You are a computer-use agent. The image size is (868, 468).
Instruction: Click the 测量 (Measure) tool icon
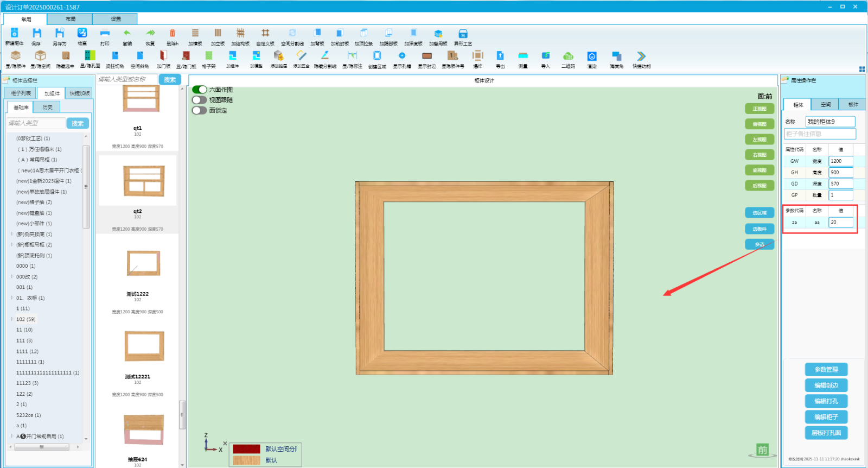click(x=522, y=56)
